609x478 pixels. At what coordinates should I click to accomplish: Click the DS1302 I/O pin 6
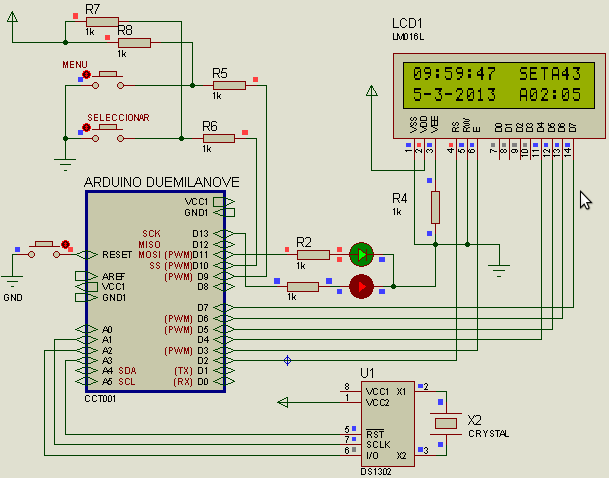click(x=351, y=455)
